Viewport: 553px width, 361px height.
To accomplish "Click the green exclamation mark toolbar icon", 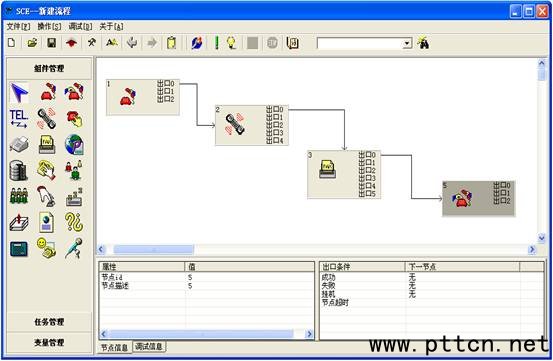I will [217, 43].
